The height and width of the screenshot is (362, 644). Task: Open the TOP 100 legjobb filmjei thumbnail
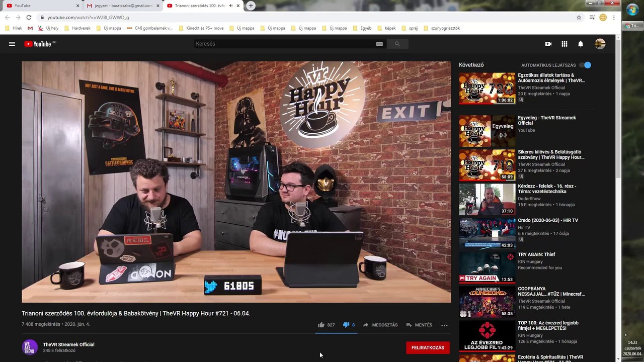[x=487, y=336]
